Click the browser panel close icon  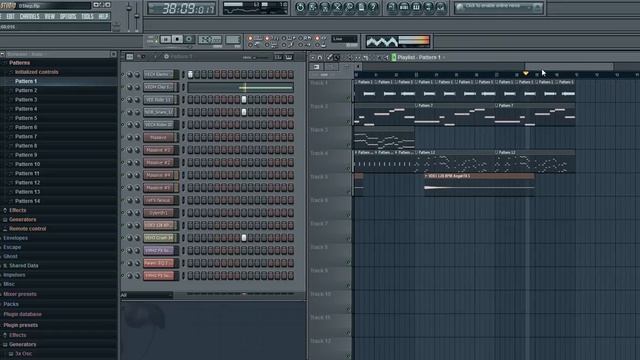coord(113,54)
